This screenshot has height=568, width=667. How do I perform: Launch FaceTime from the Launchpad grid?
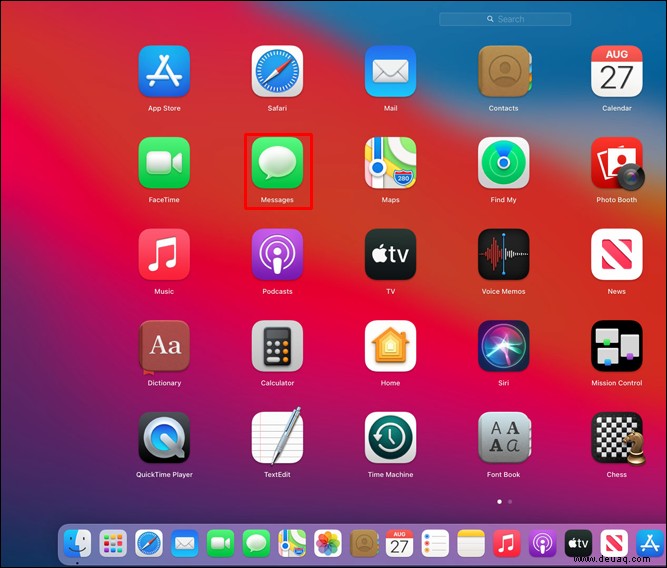click(164, 163)
